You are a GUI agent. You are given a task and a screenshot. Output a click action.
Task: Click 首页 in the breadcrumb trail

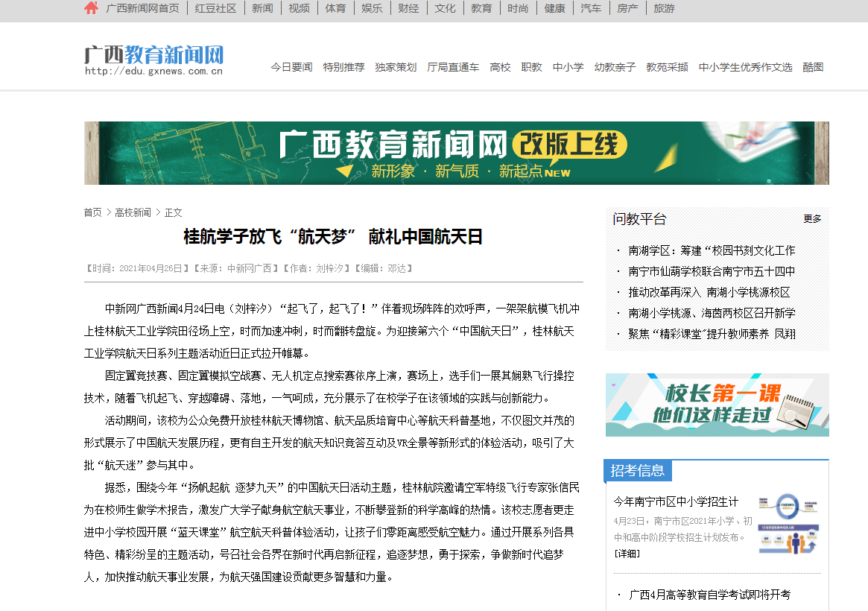pos(92,212)
